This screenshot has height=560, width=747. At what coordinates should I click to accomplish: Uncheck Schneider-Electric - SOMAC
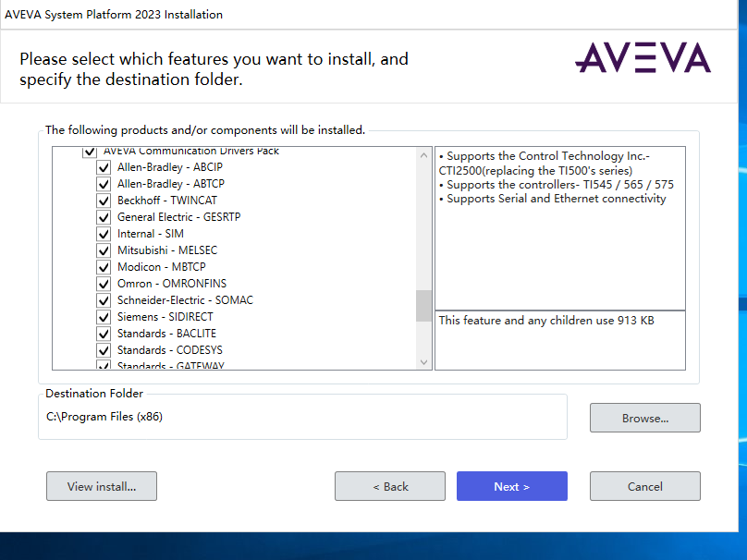104,300
